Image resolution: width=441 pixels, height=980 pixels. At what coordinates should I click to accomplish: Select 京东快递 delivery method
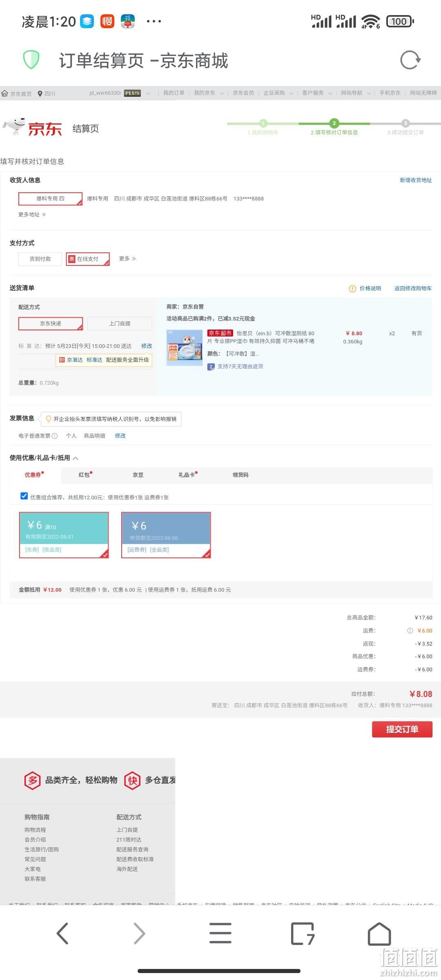pos(51,323)
